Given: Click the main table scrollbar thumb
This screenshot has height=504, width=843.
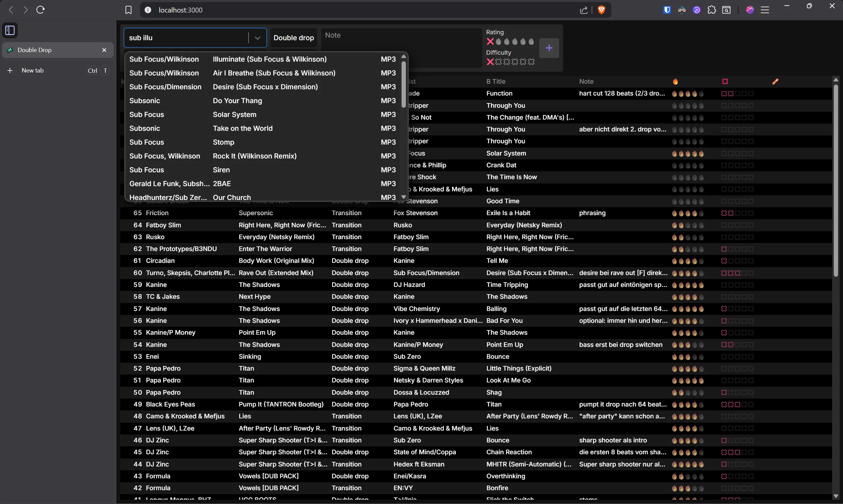Looking at the screenshot, I should coord(836,180).
